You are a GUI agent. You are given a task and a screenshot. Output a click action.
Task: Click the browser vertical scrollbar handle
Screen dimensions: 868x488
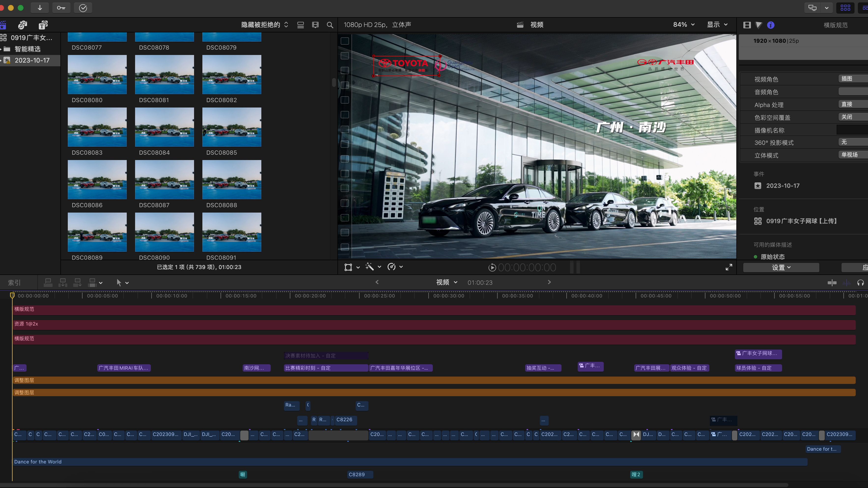coord(334,82)
